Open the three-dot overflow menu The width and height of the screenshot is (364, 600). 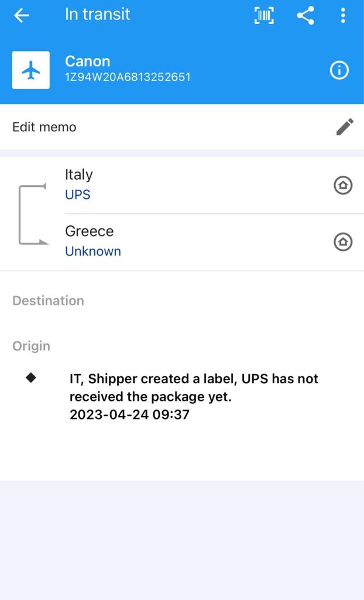[x=343, y=15]
